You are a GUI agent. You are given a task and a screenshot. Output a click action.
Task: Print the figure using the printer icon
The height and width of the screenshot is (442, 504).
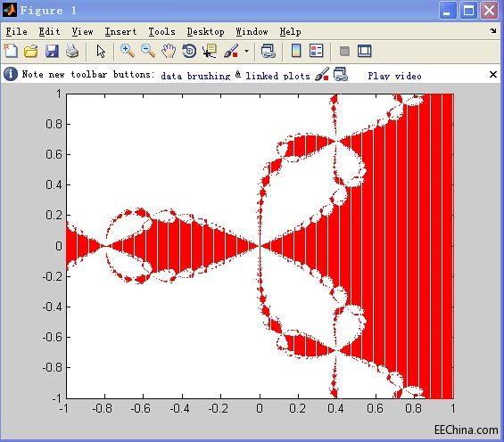(x=72, y=51)
